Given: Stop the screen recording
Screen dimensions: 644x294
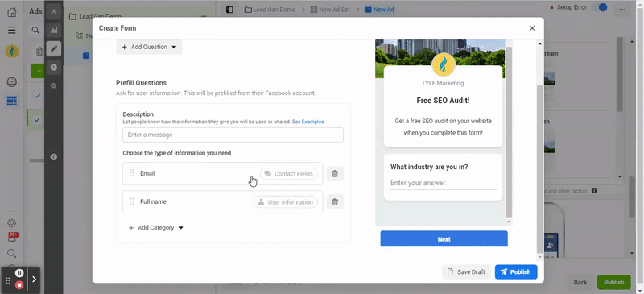Looking at the screenshot, I should (x=19, y=284).
